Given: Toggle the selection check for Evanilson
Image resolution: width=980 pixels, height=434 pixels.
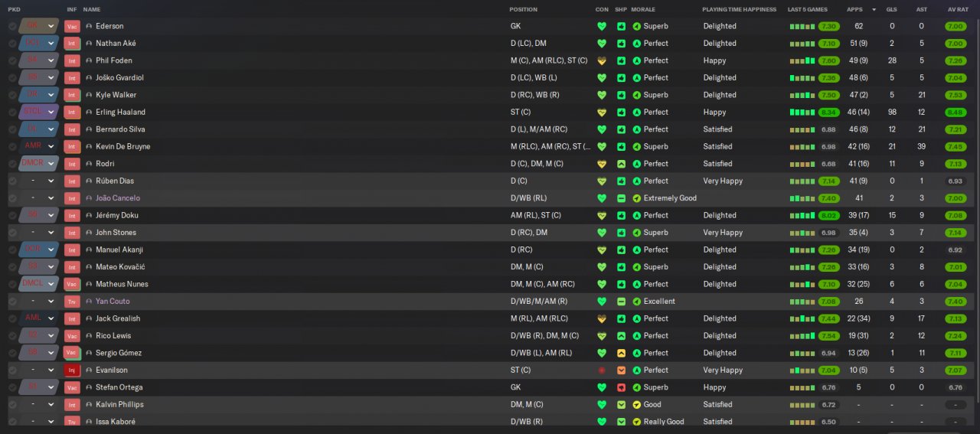Looking at the screenshot, I should [12, 370].
